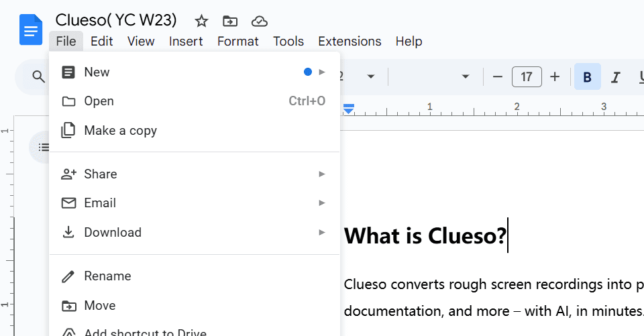The image size is (644, 336).
Task: Click the Ctrl+O shortcut label
Action: [307, 101]
